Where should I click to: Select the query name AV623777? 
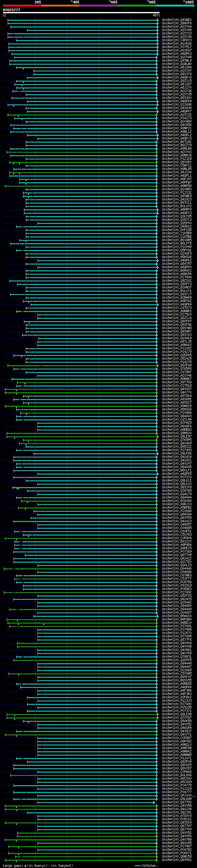(x=11, y=10)
